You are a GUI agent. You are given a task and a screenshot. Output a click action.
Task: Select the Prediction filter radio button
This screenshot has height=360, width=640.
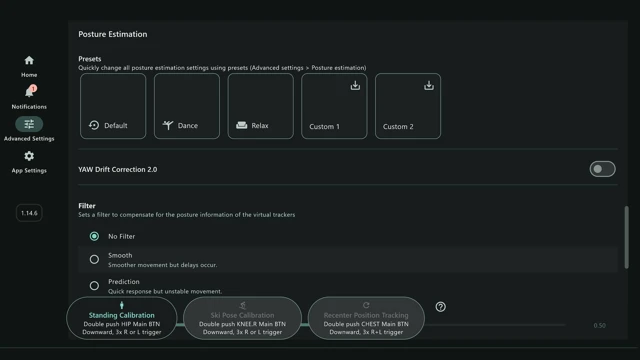94,286
